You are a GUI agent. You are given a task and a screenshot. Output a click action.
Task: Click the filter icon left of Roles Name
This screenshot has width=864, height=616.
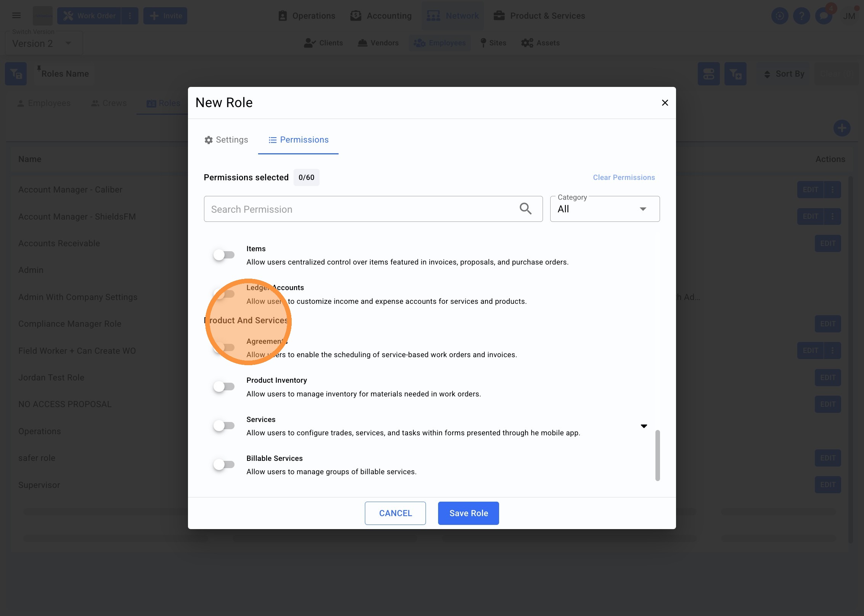[16, 74]
